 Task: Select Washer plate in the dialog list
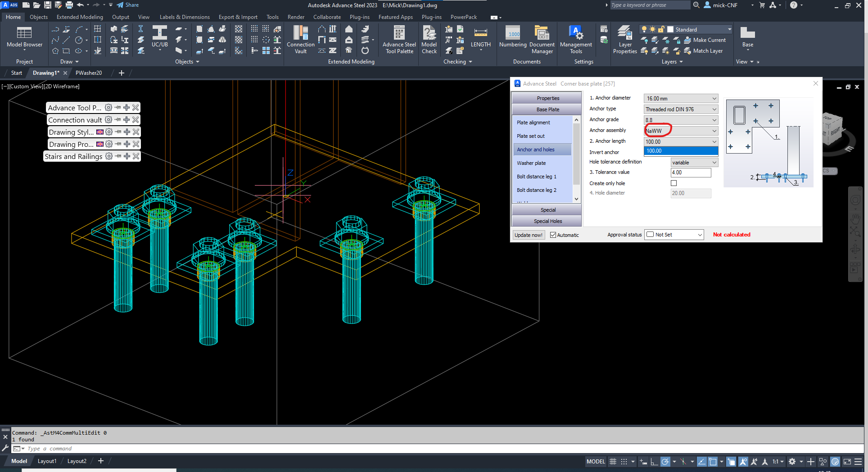(531, 163)
